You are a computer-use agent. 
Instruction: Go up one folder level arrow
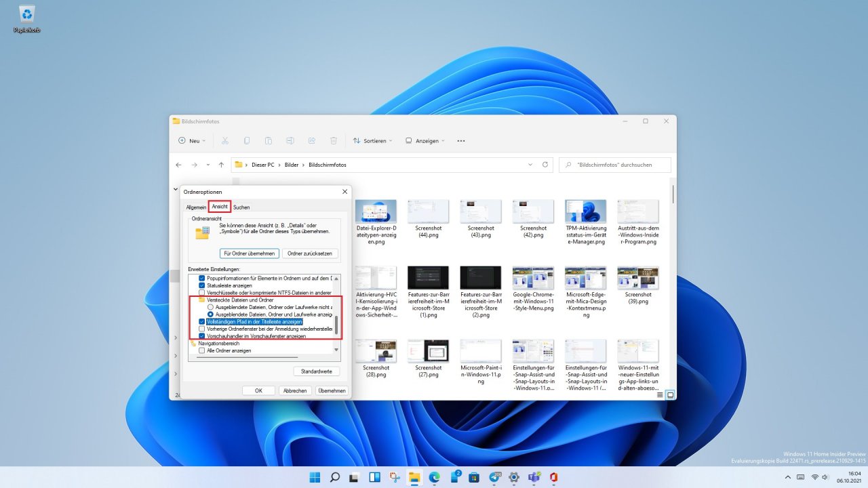point(221,165)
